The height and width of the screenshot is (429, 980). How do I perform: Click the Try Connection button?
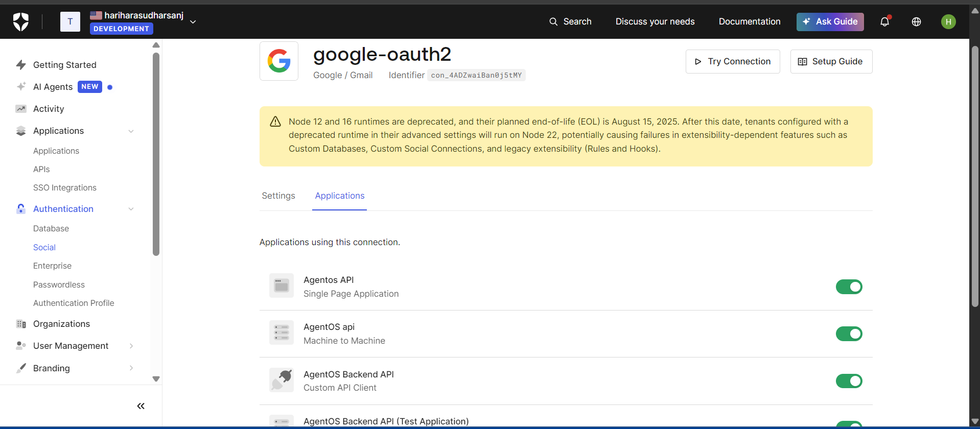733,61
